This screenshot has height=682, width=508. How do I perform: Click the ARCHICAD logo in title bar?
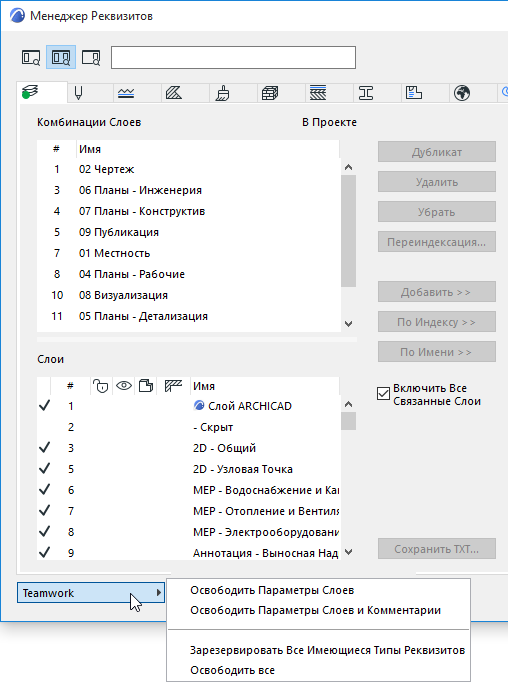tap(18, 16)
